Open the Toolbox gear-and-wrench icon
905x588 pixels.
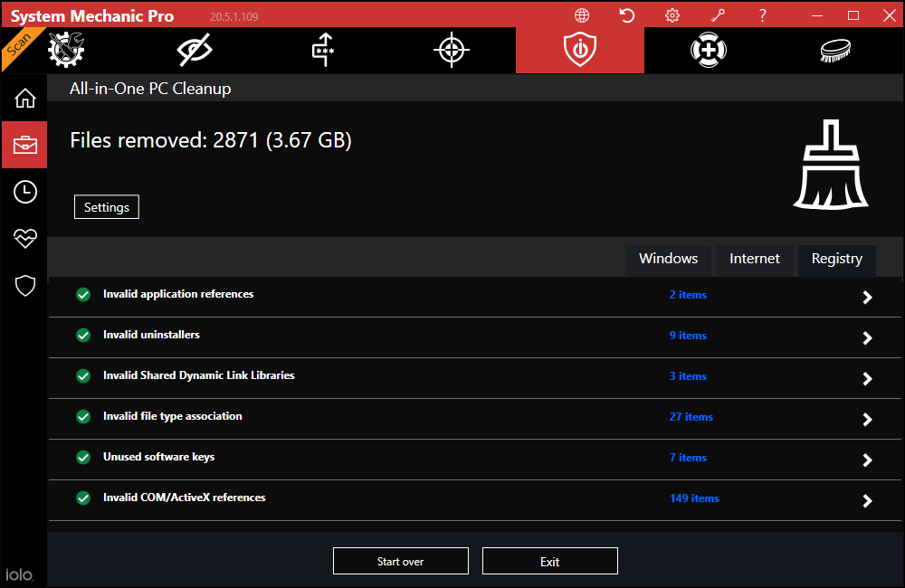click(66, 50)
